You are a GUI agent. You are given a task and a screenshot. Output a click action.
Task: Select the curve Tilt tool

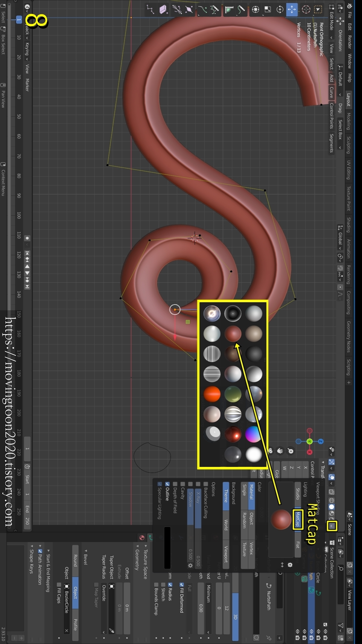[177, 9]
